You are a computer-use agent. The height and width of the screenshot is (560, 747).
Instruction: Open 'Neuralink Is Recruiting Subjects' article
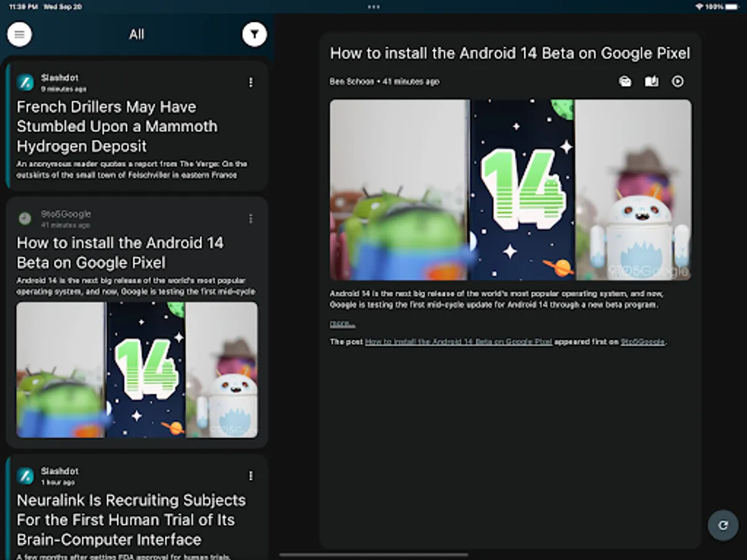click(131, 520)
